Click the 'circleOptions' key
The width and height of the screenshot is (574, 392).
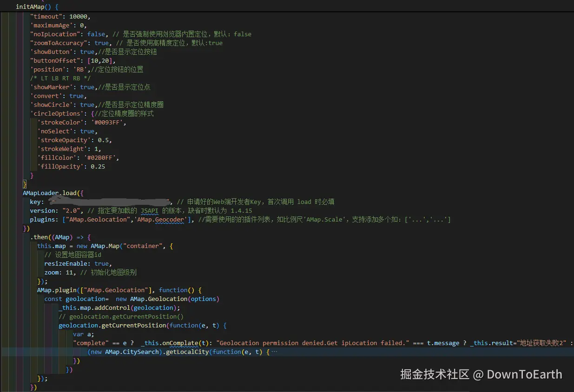[x=57, y=113]
